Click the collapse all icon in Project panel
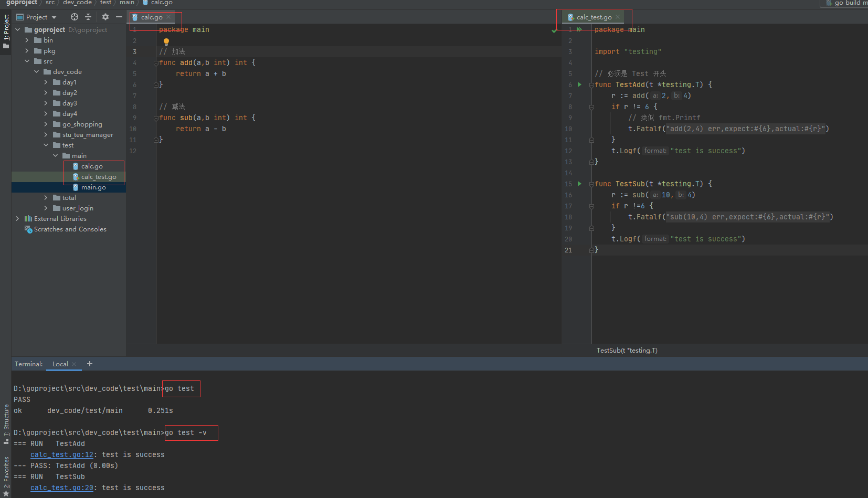The image size is (868, 498). 88,17
